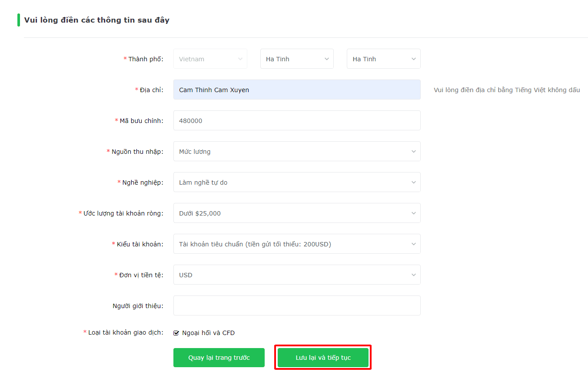Open the USD currency dropdown
The image size is (588, 375).
click(x=297, y=275)
